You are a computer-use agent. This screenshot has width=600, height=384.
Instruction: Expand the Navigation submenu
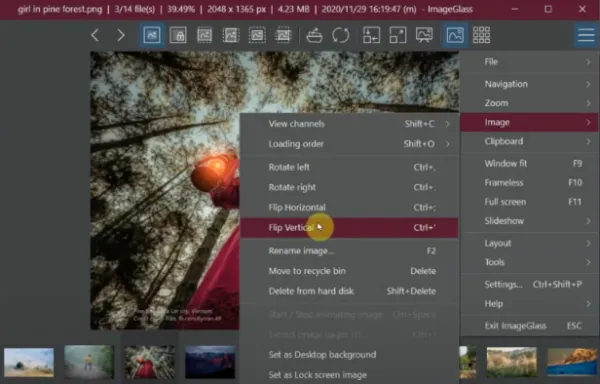pyautogui.click(x=530, y=84)
